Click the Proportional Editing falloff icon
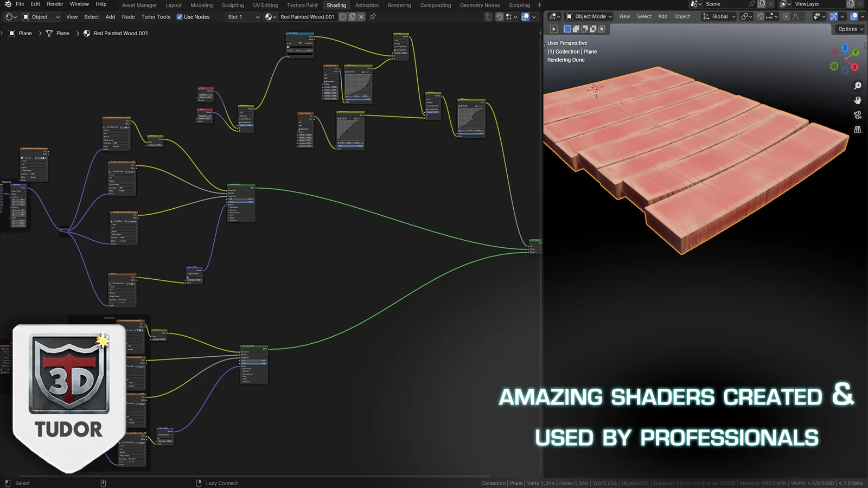Viewport: 868px width, 488px height. [795, 17]
